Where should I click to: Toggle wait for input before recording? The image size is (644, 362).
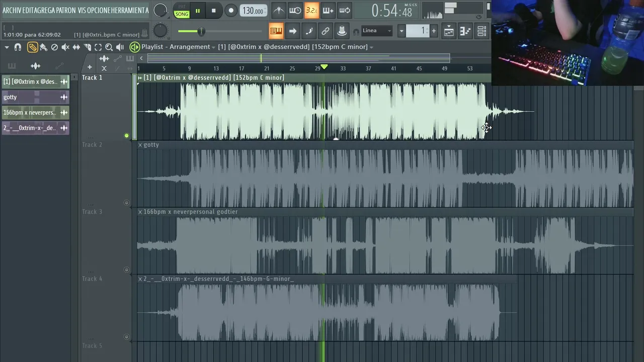tap(295, 11)
